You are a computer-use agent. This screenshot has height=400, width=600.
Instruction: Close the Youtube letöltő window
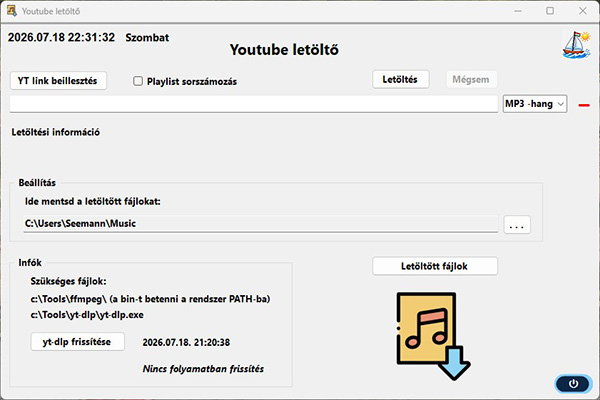click(x=582, y=11)
